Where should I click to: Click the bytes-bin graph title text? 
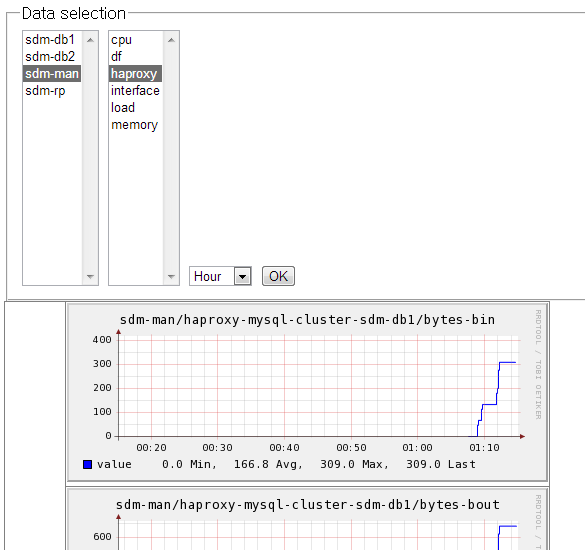[307, 320]
